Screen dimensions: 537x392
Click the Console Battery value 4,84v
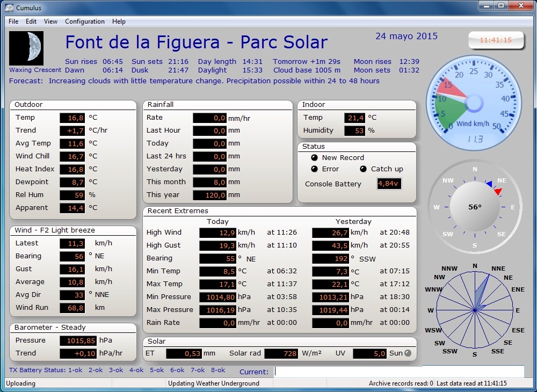point(389,184)
